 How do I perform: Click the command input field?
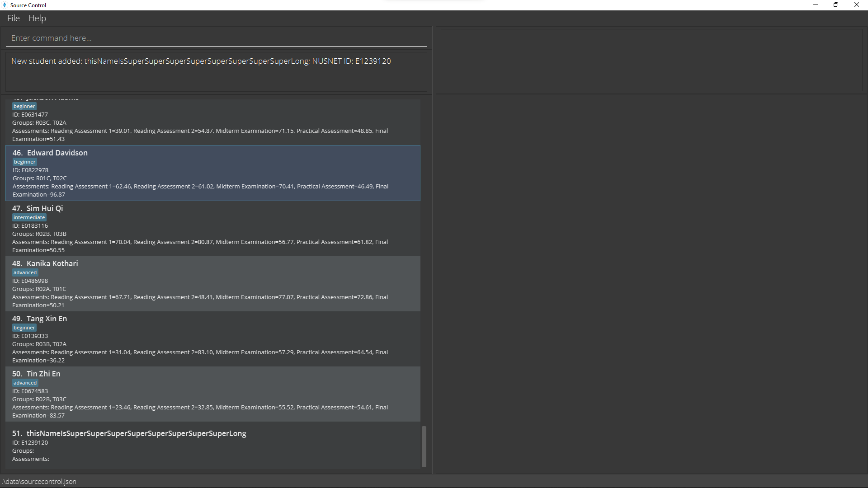coord(216,38)
